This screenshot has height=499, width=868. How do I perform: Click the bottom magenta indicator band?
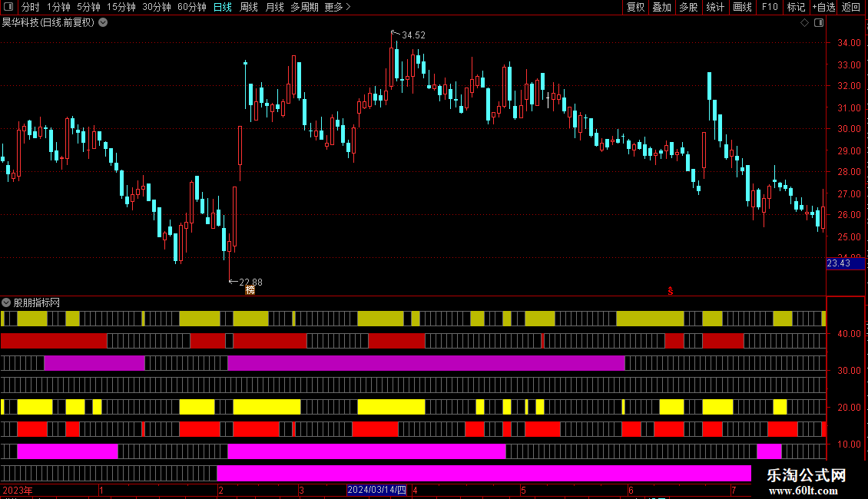point(484,473)
